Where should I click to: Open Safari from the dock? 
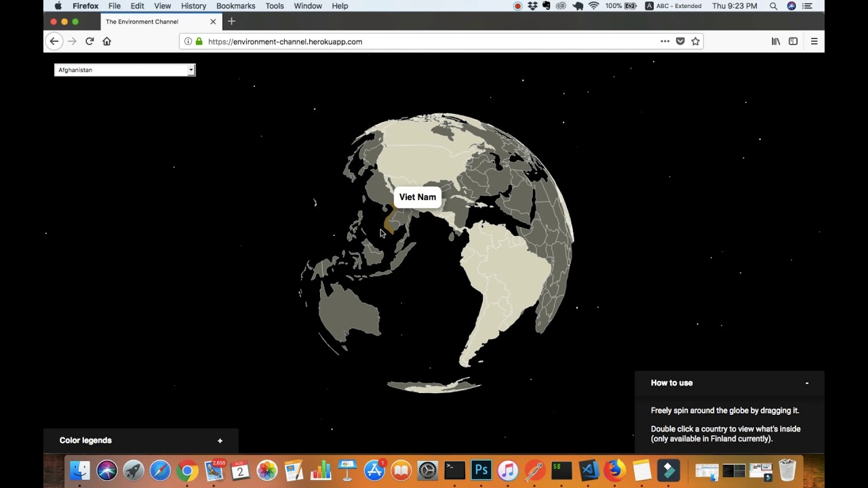pyautogui.click(x=160, y=470)
